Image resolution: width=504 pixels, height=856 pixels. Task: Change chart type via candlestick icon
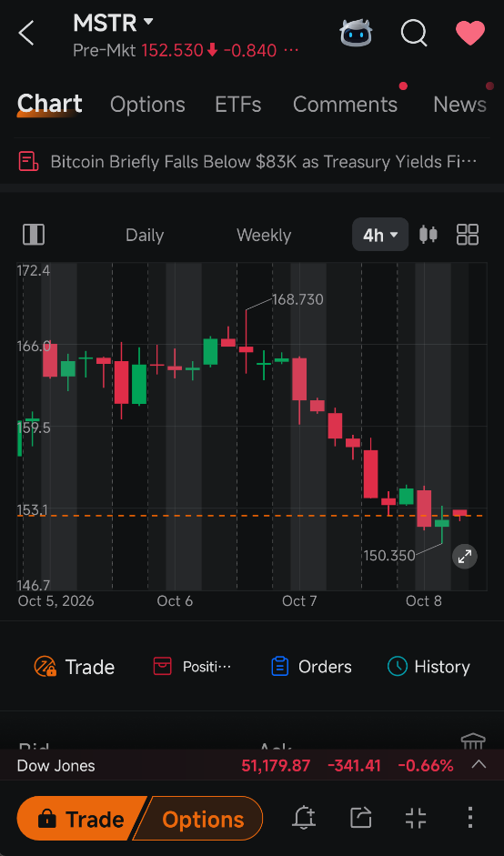point(428,235)
